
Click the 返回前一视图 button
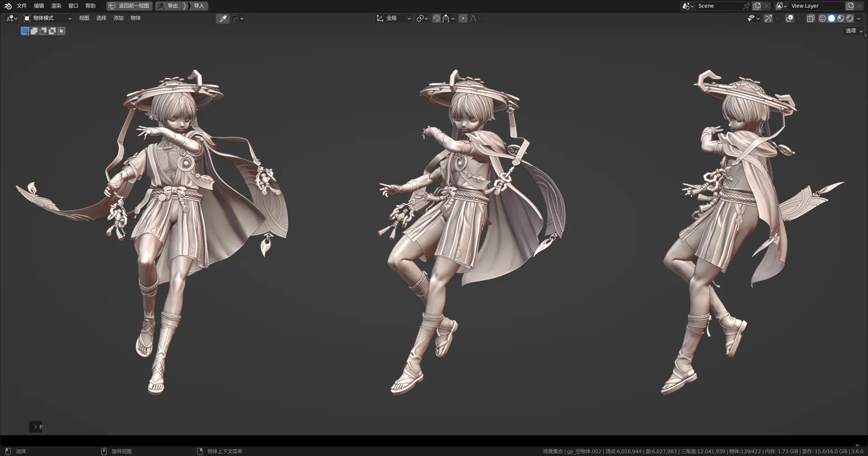(129, 6)
